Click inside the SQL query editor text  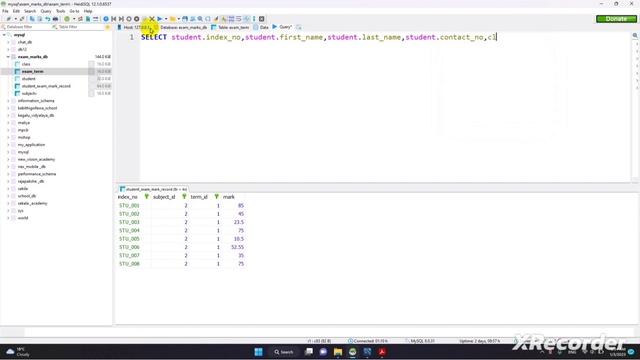[x=318, y=37]
